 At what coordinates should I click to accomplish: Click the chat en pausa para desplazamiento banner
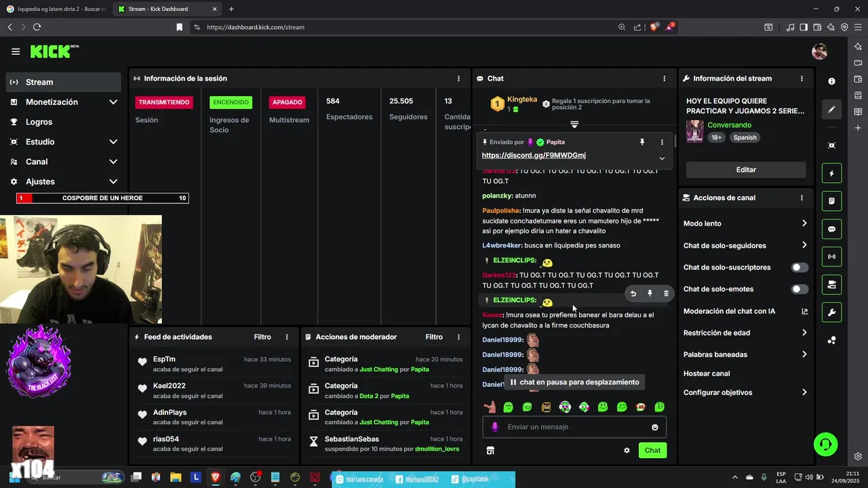click(x=574, y=382)
